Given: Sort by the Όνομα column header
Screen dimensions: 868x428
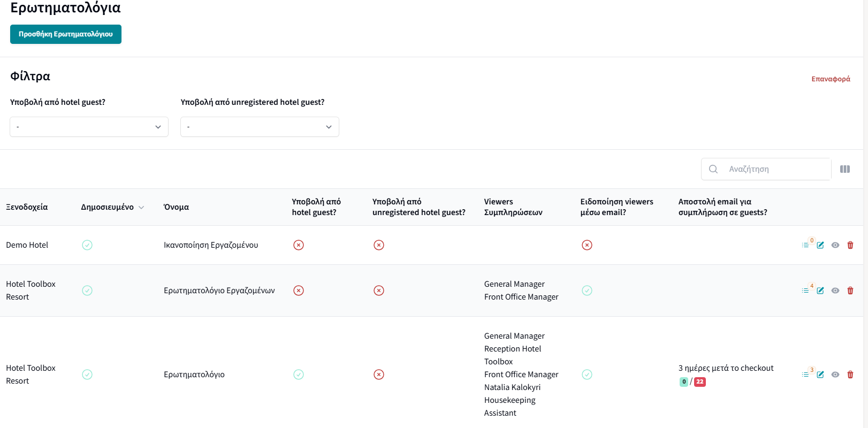Looking at the screenshot, I should coord(176,207).
